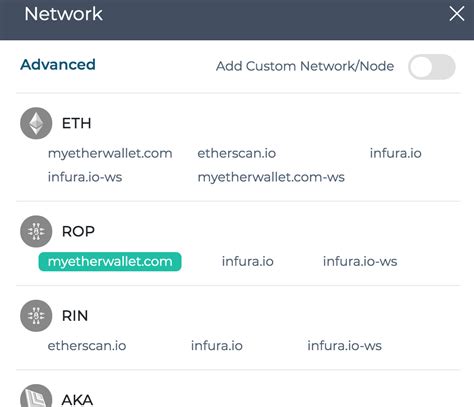Close the Network dialog with X
This screenshot has height=407, width=474.
point(456,14)
